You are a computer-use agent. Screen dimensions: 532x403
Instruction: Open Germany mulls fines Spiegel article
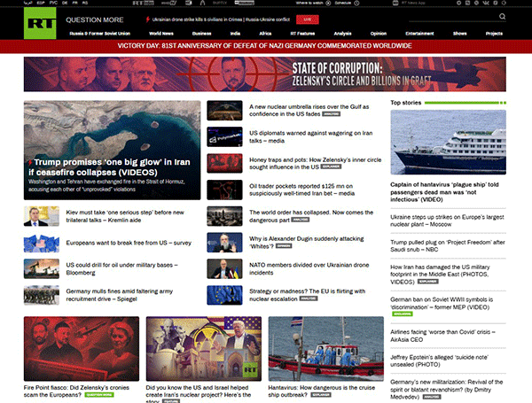(120, 295)
